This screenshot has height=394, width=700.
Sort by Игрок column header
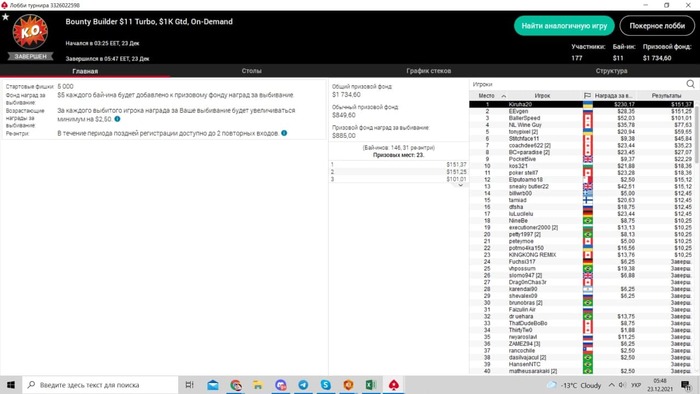point(542,95)
